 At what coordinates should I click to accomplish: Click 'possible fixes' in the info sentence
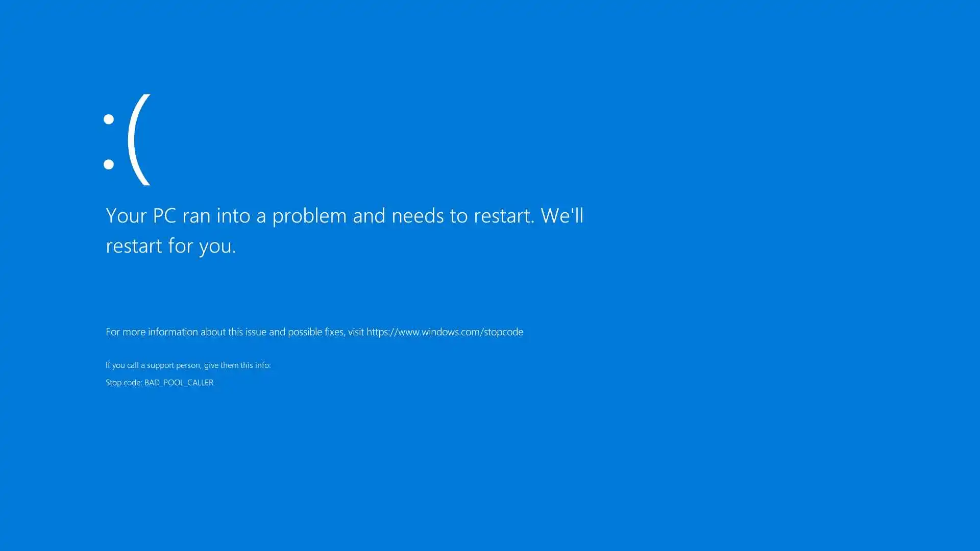[x=316, y=332]
